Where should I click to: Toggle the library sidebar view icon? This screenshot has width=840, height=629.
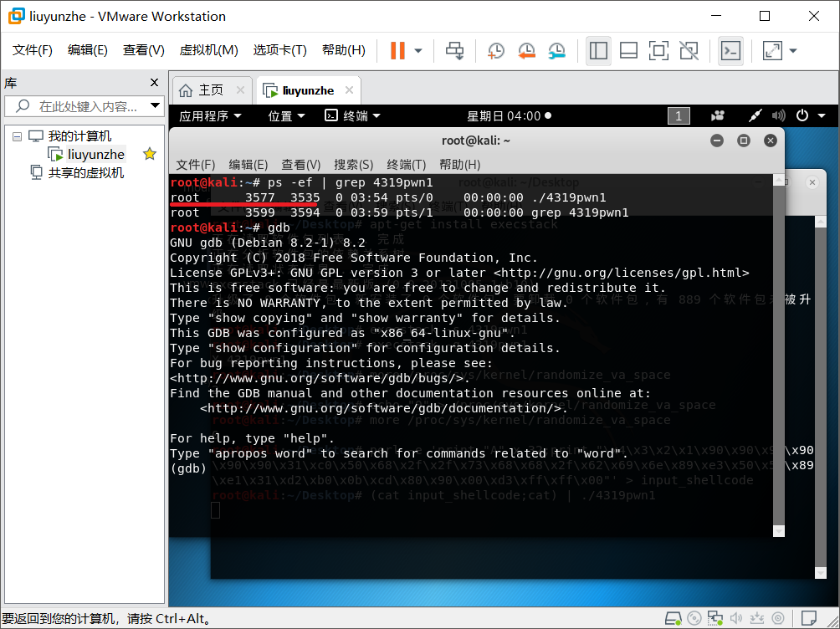coord(598,51)
